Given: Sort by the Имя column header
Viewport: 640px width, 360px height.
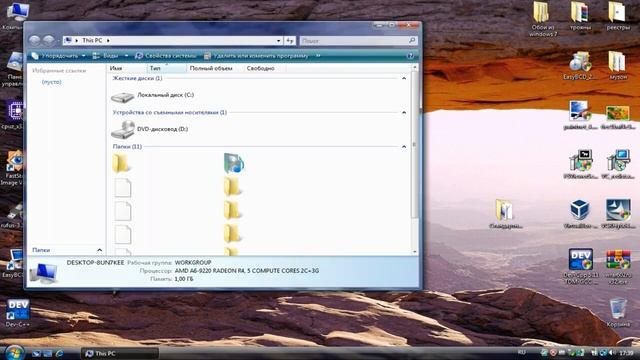Looking at the screenshot, I should pyautogui.click(x=127, y=68).
